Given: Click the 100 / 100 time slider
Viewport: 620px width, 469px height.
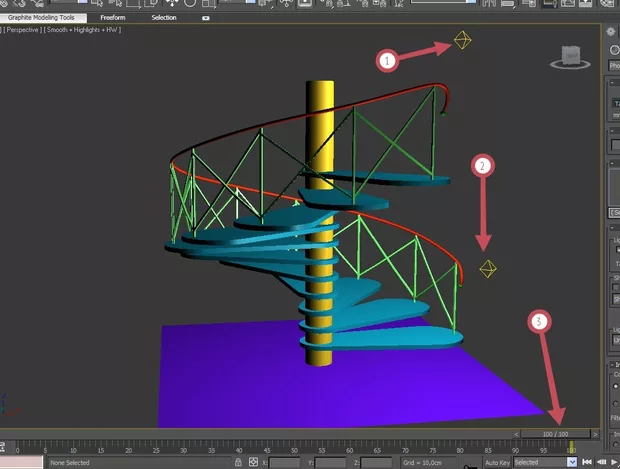Looking at the screenshot, I should point(555,434).
